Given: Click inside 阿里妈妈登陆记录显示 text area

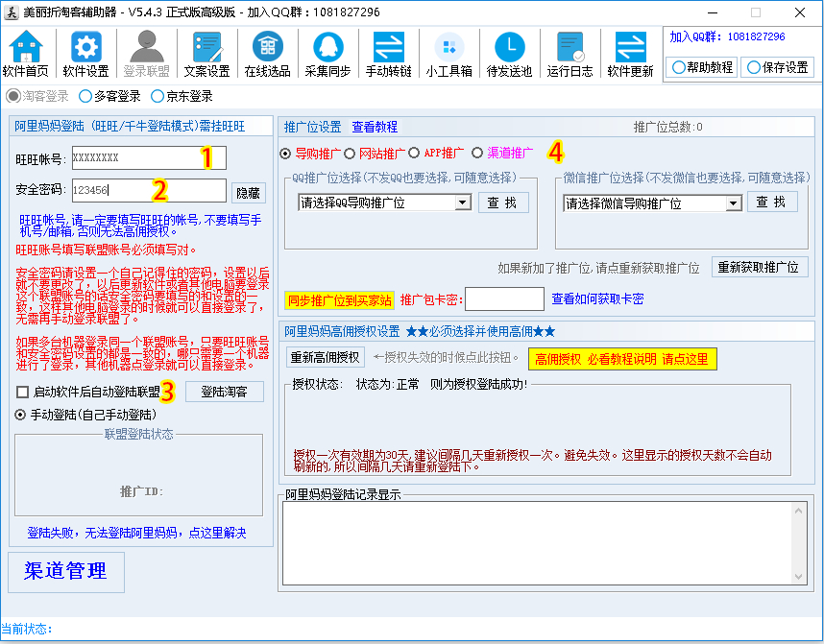Looking at the screenshot, I should [x=537, y=543].
